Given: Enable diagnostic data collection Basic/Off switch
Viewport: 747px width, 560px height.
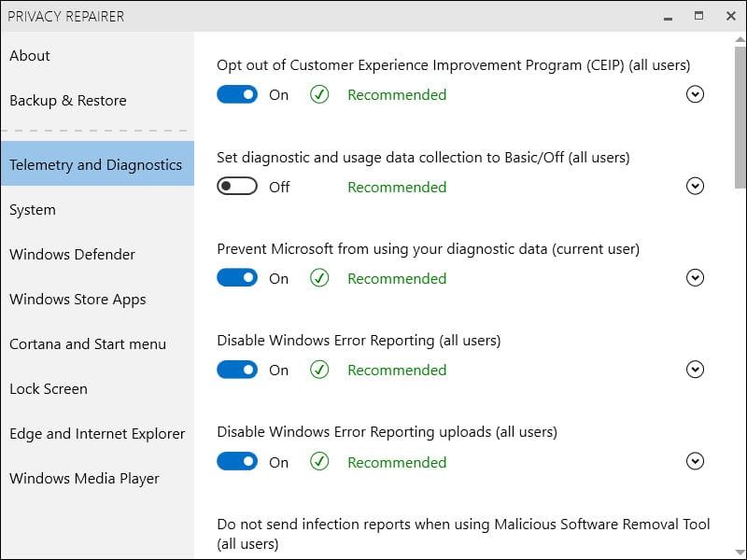Looking at the screenshot, I should (x=237, y=186).
